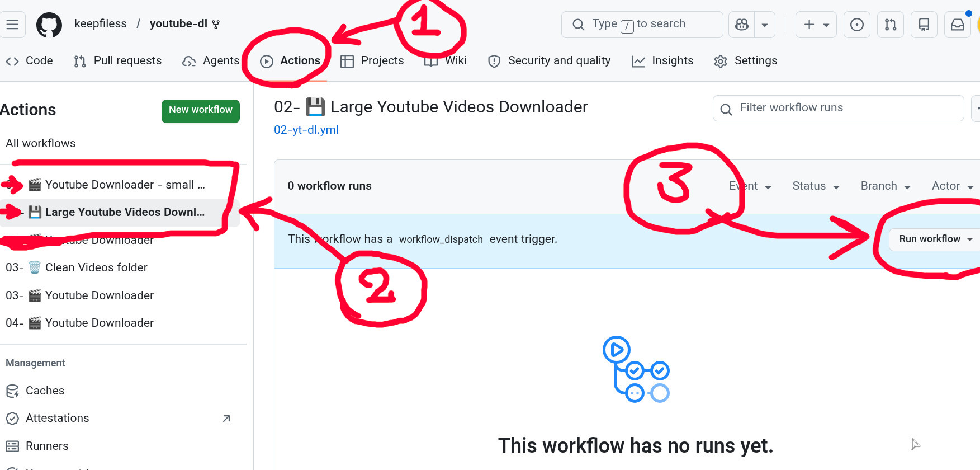The width and height of the screenshot is (980, 470).
Task: Open the hamburger navigation menu
Action: click(x=12, y=25)
